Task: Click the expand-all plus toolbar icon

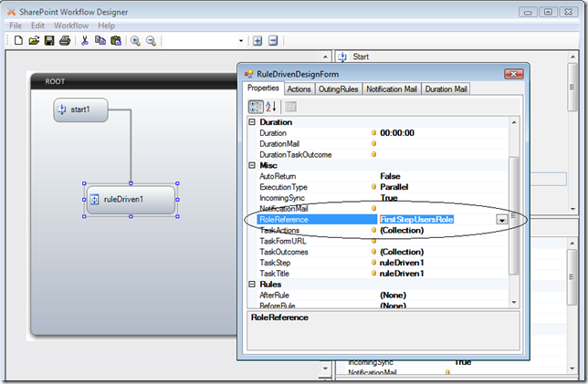Action: [x=257, y=40]
